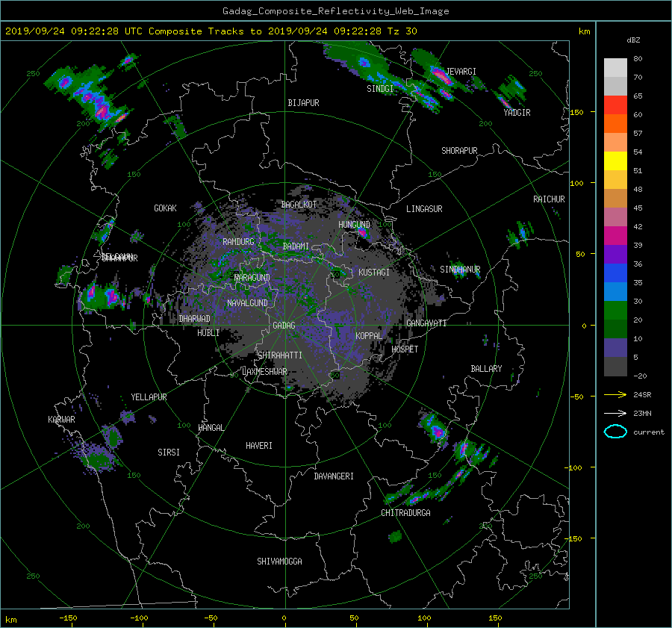
Task: Select the red 65 dBZ color swatch
Action: click(615, 105)
